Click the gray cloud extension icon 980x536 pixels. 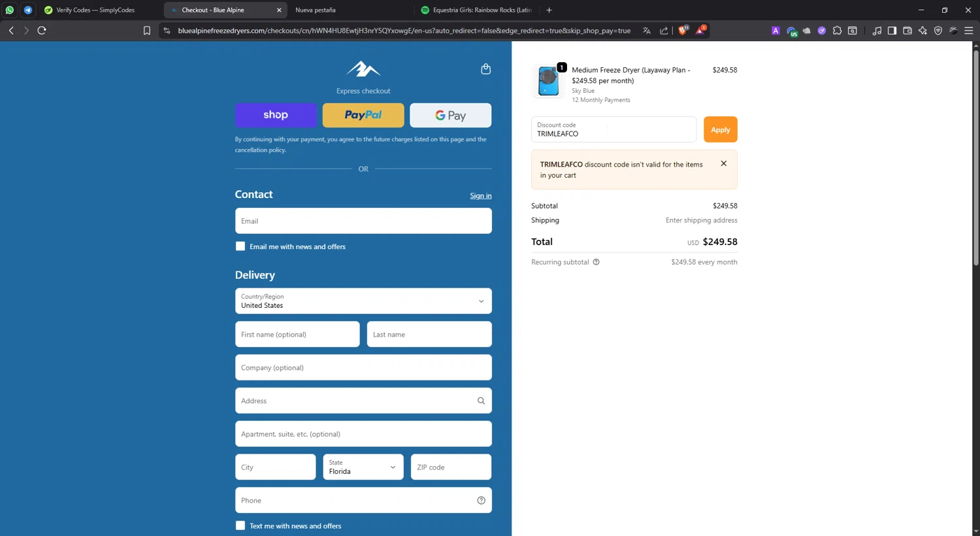coord(807,30)
